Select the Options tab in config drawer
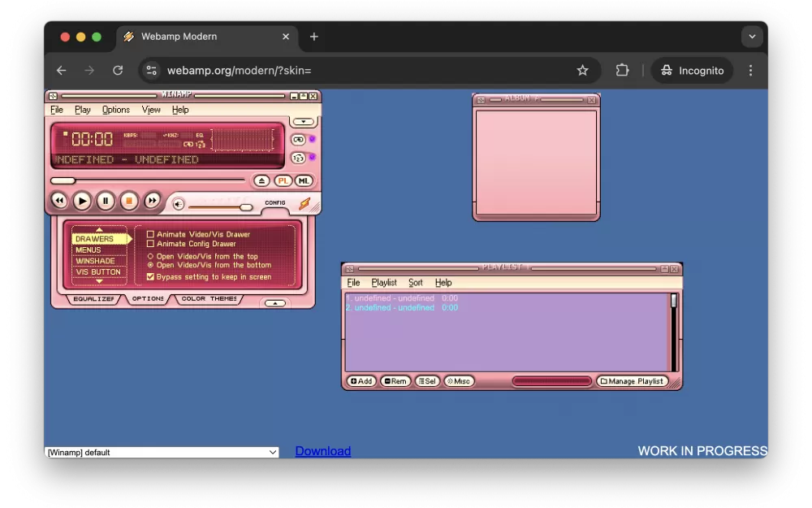812x508 pixels. 148,299
